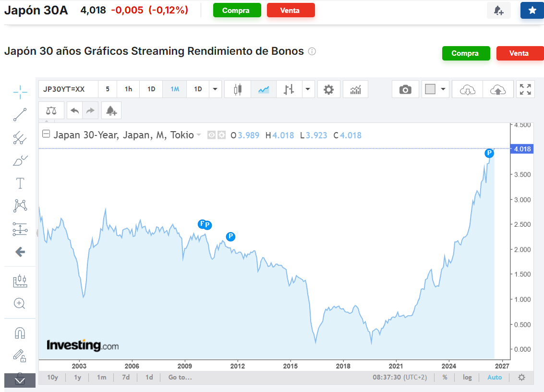Select the text annotation tool
Image resolution: width=544 pixels, height=392 pixels.
coord(20,183)
